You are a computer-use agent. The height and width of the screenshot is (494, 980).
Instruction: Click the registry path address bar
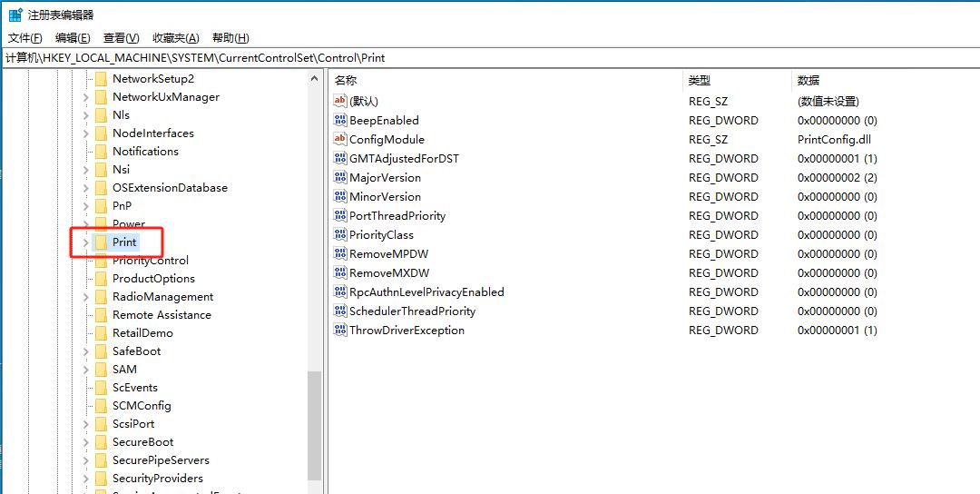click(x=490, y=57)
